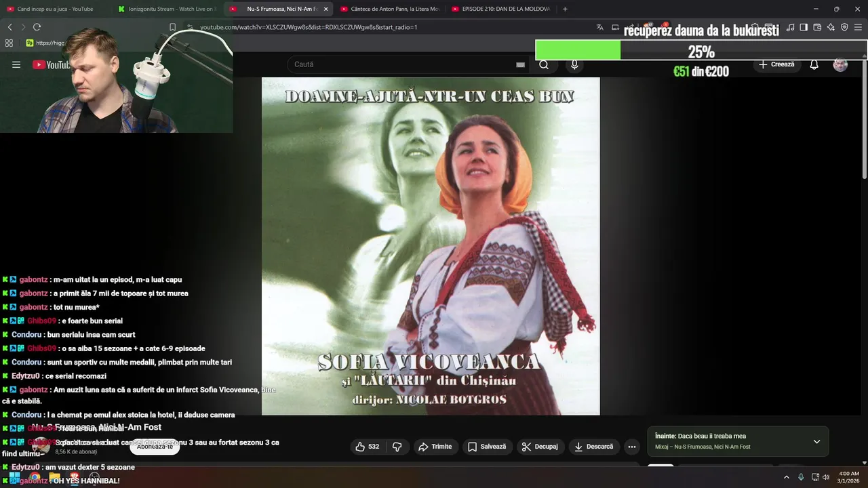Open the browser main menu
Viewport: 868px width, 488px height.
coord(859,27)
